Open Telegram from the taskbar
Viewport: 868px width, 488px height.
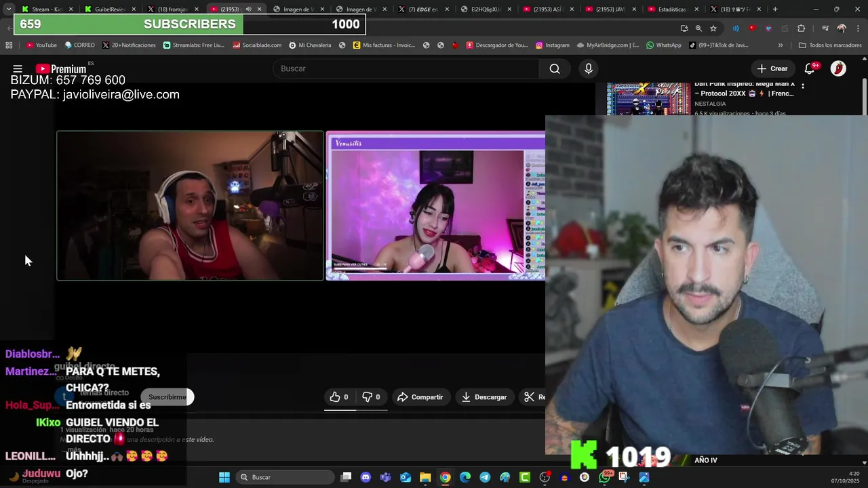click(x=485, y=477)
